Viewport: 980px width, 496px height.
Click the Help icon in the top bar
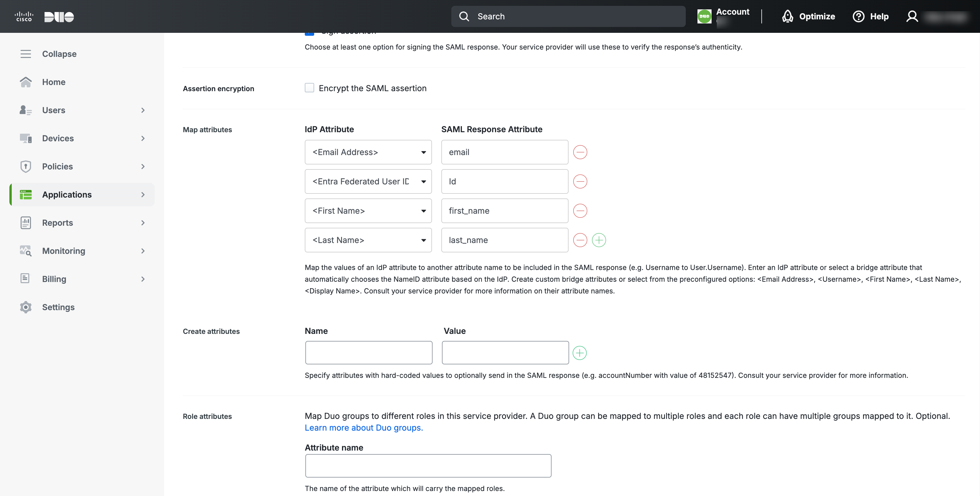(859, 16)
